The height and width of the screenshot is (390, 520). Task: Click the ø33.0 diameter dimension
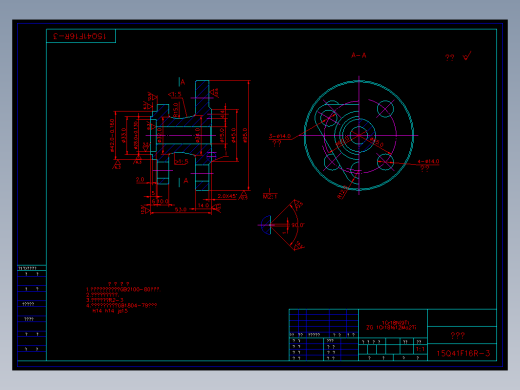click(x=124, y=135)
